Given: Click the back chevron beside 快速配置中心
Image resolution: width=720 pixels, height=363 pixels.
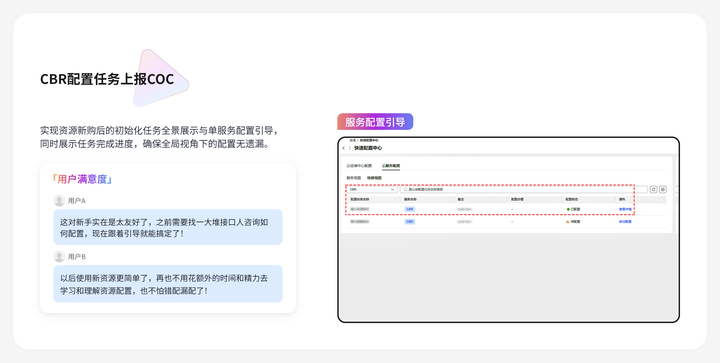Looking at the screenshot, I should point(344,148).
